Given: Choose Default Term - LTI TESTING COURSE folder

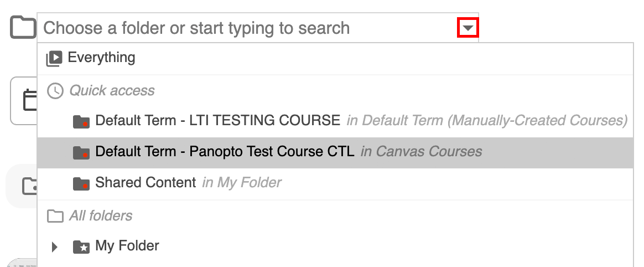Looking at the screenshot, I should point(217,120).
